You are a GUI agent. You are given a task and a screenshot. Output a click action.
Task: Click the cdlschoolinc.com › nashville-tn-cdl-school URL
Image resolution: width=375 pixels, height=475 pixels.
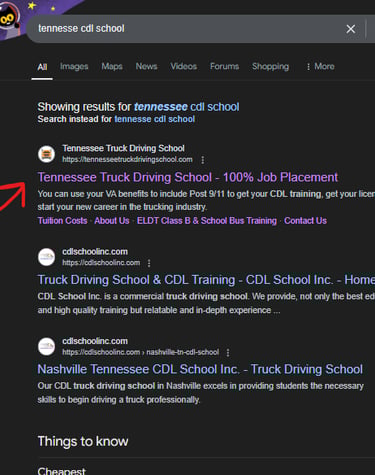141,352
